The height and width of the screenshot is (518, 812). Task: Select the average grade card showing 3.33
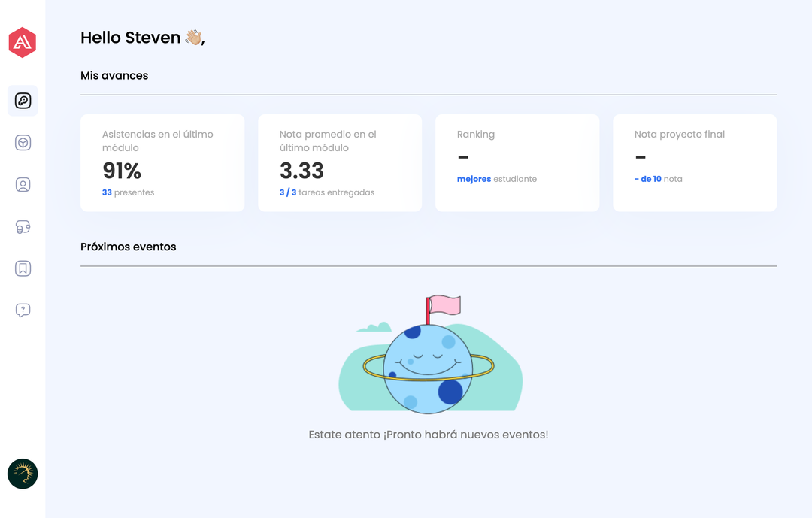(340, 162)
